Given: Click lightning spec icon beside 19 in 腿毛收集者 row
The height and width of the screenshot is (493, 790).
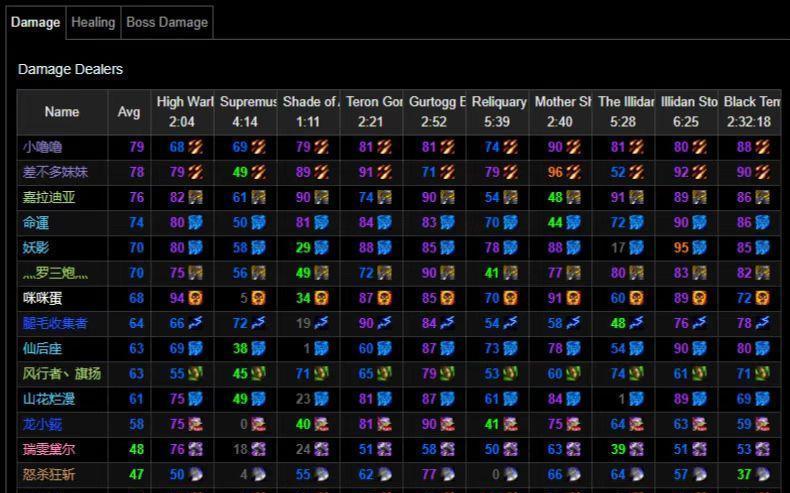Looking at the screenshot, I should pos(321,323).
